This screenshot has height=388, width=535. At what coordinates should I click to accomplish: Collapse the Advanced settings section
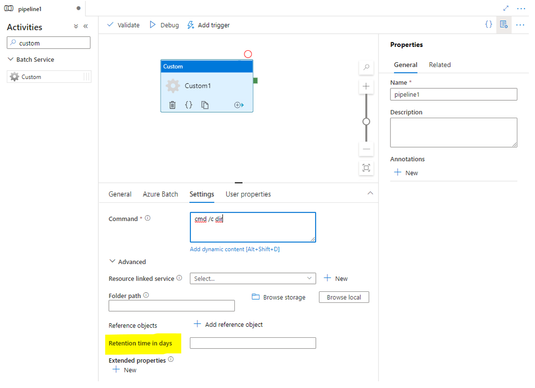point(112,261)
